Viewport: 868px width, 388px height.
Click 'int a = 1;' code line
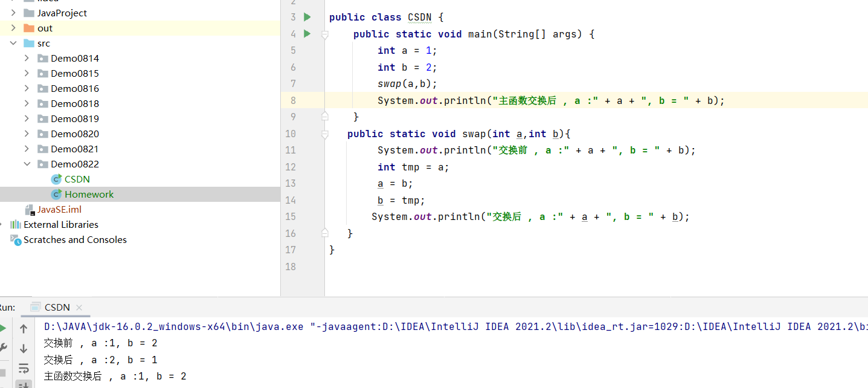coord(407,51)
